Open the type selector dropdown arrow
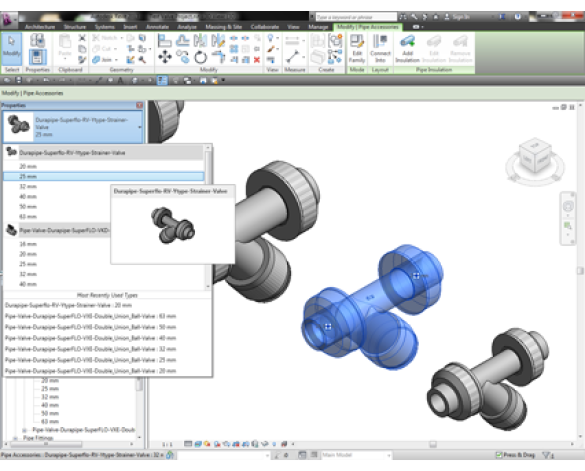Screen dimensions: 585x471 [140, 127]
